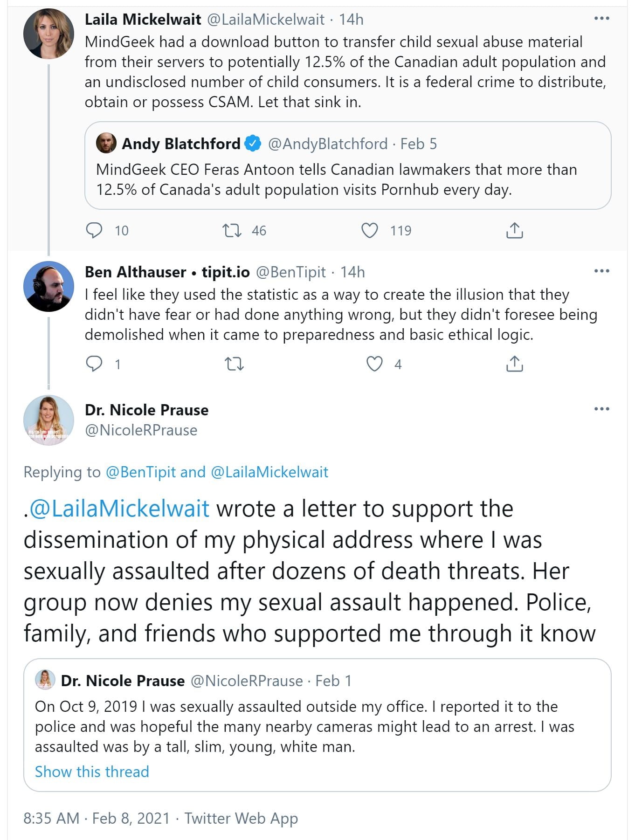This screenshot has width=635, height=840.
Task: Reply to Ben Althauser's tweet
Action: (95, 364)
